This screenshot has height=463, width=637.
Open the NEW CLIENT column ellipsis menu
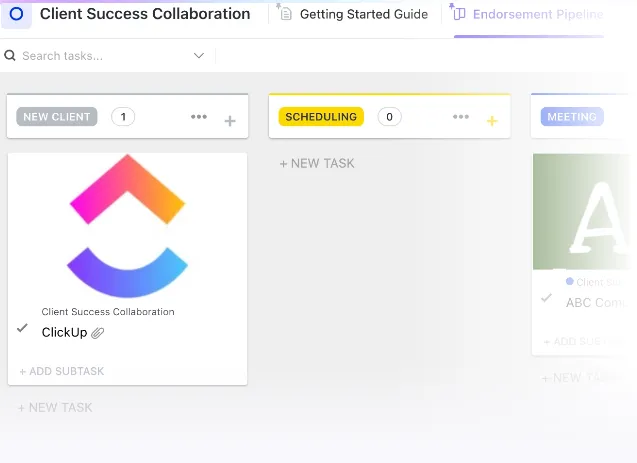(x=199, y=117)
